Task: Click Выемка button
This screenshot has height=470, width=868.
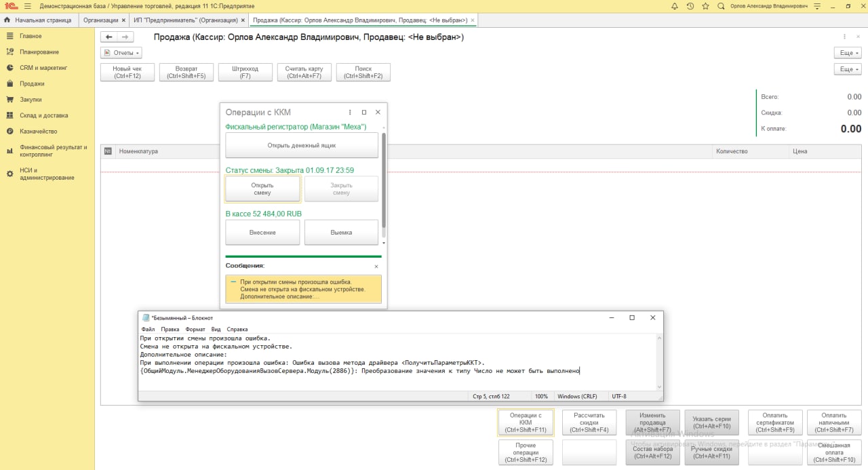Action: pos(341,233)
